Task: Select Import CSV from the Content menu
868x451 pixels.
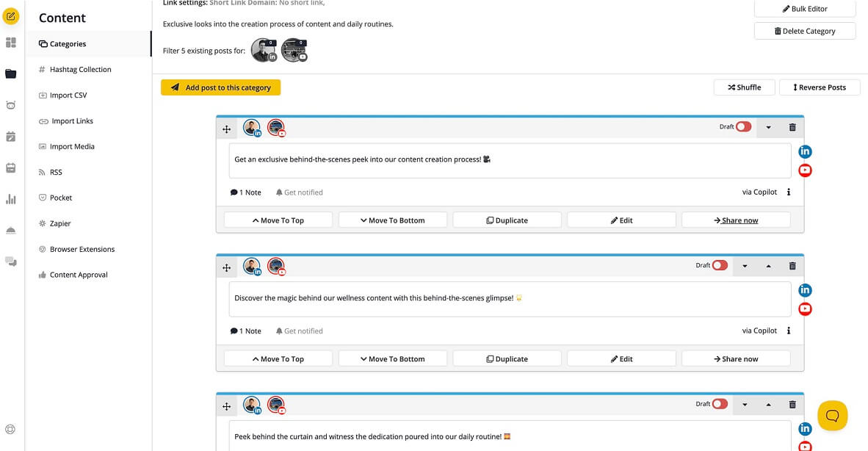Action: point(68,95)
